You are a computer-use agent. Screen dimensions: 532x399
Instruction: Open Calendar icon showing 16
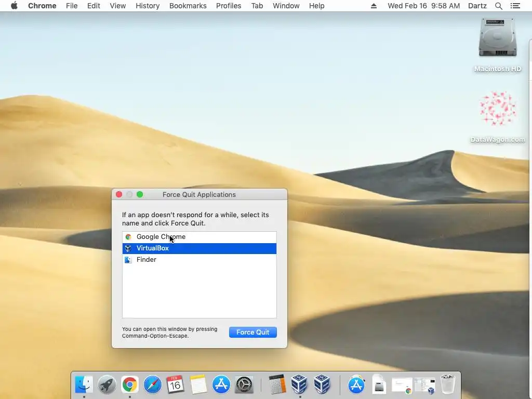pyautogui.click(x=175, y=384)
